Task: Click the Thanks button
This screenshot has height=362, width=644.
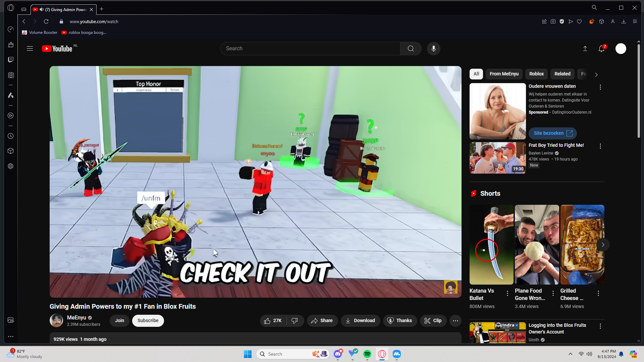Action: pyautogui.click(x=400, y=321)
